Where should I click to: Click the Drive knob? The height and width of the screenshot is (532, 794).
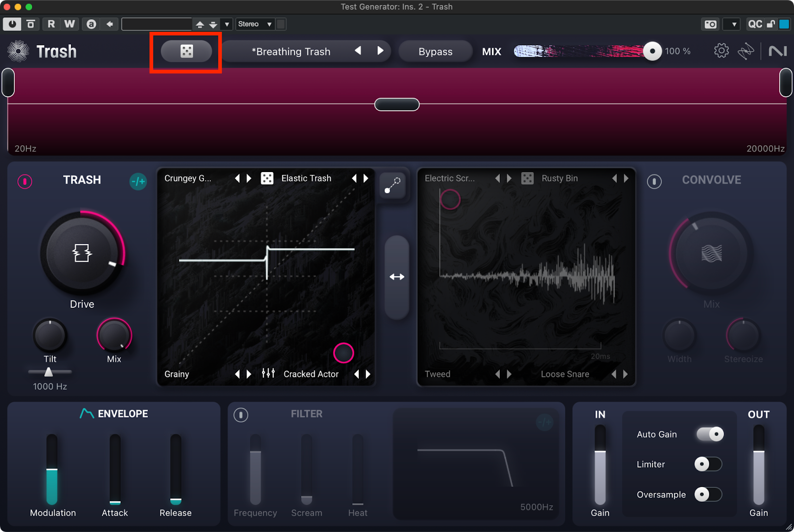(82, 253)
